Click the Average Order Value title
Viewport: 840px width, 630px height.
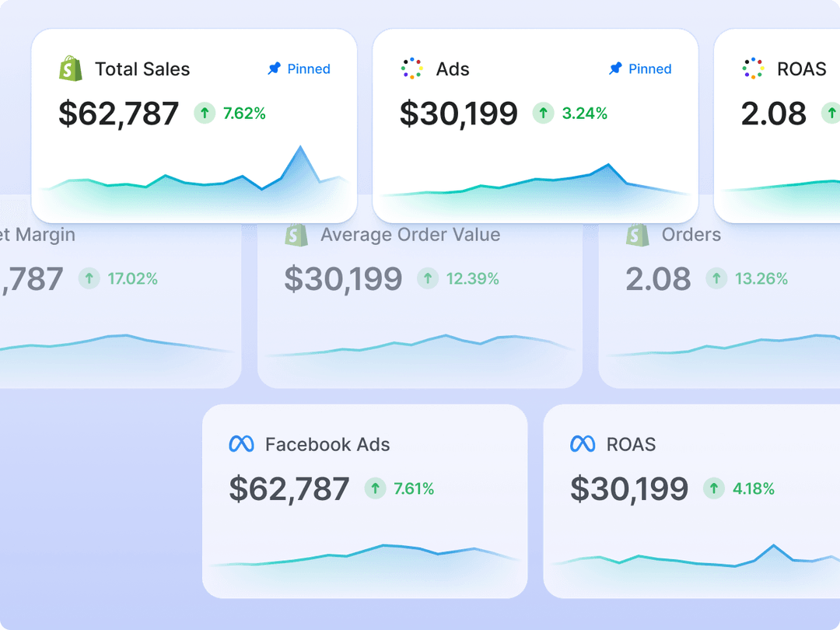pos(411,235)
